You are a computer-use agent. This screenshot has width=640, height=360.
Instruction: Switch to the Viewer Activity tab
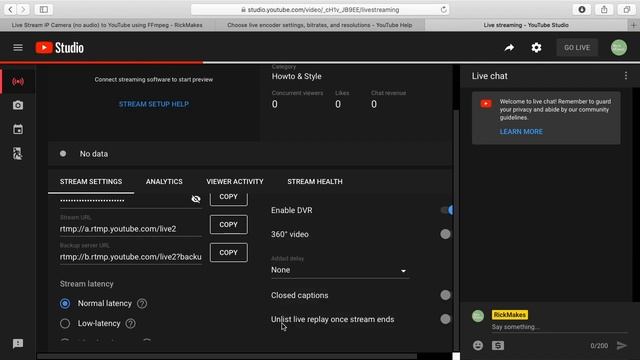pyautogui.click(x=235, y=182)
